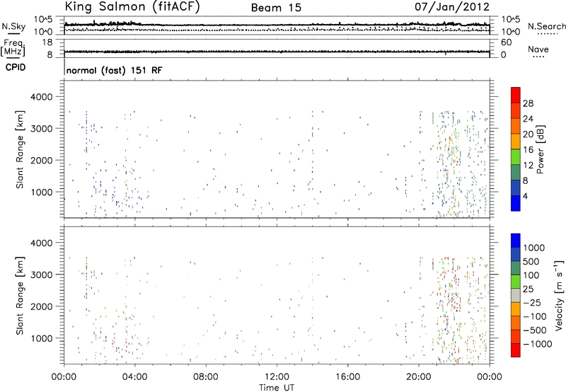Click the 08:00 time tick label
Screen dimensions: 566x392
pyautogui.click(x=206, y=377)
